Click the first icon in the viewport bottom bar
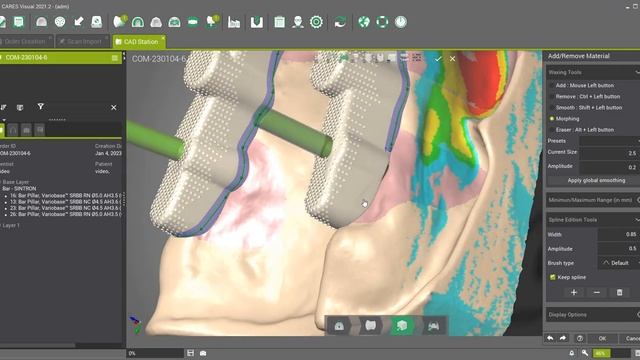Image resolution: width=640 pixels, height=360 pixels. (339, 326)
